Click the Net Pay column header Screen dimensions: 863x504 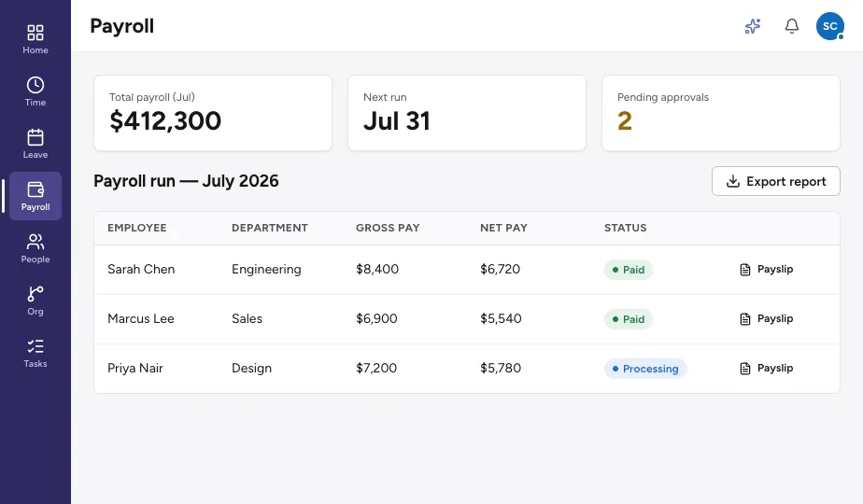tap(503, 228)
